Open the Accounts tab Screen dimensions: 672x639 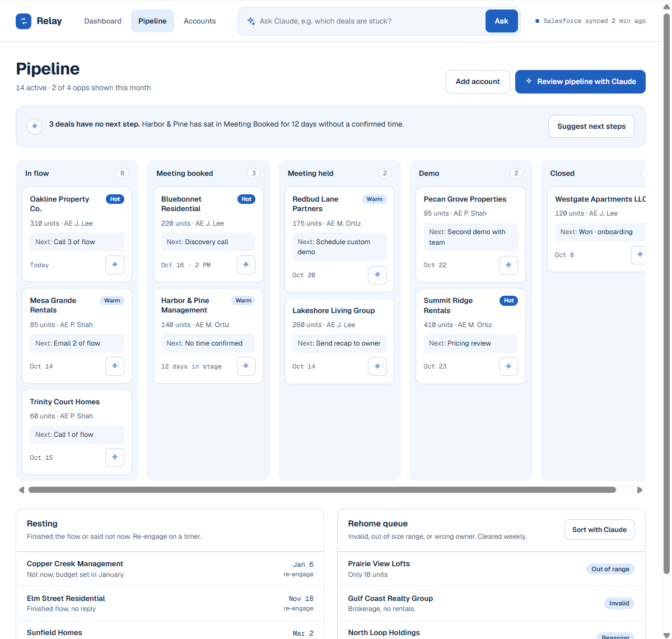coord(199,21)
